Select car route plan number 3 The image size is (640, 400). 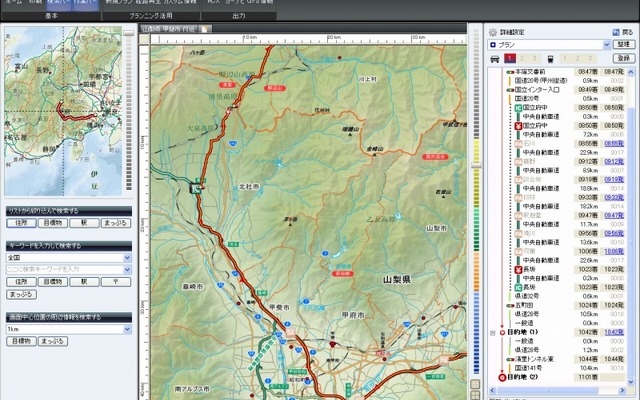click(x=533, y=59)
